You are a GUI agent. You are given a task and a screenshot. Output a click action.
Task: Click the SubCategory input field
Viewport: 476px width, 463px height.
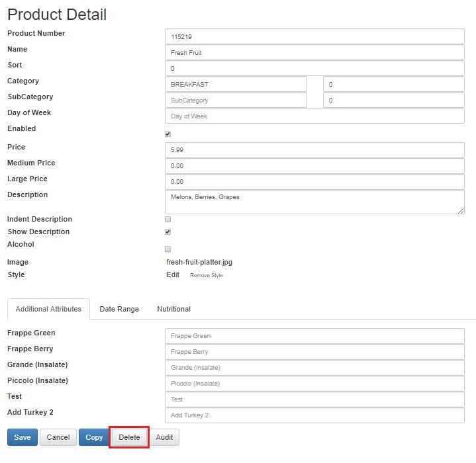pos(236,101)
